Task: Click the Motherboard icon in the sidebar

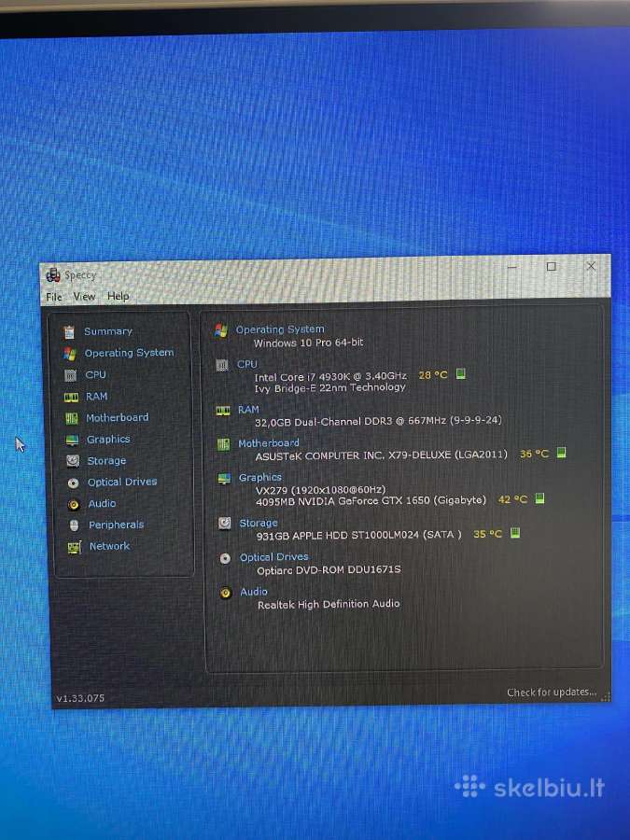Action: coord(71,418)
